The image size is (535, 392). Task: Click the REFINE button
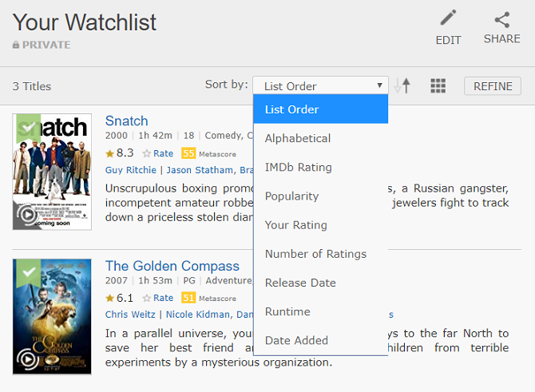point(493,86)
